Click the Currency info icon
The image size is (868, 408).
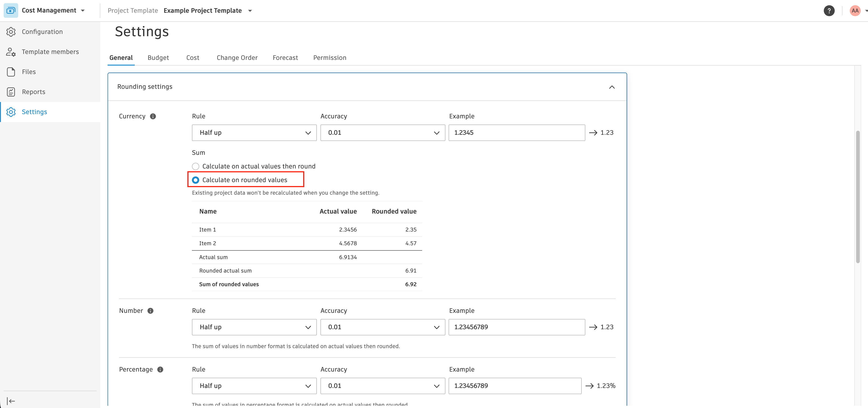(153, 117)
